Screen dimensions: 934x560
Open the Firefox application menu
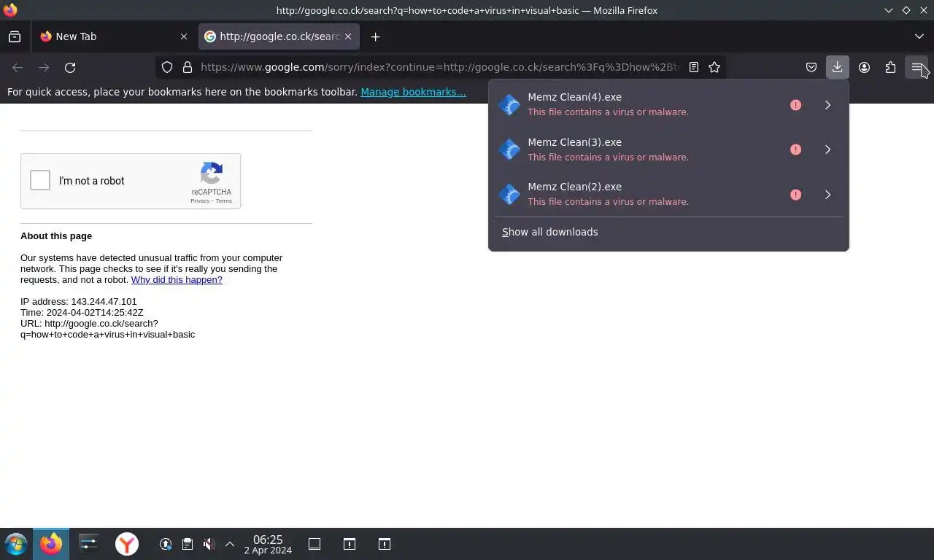point(916,67)
